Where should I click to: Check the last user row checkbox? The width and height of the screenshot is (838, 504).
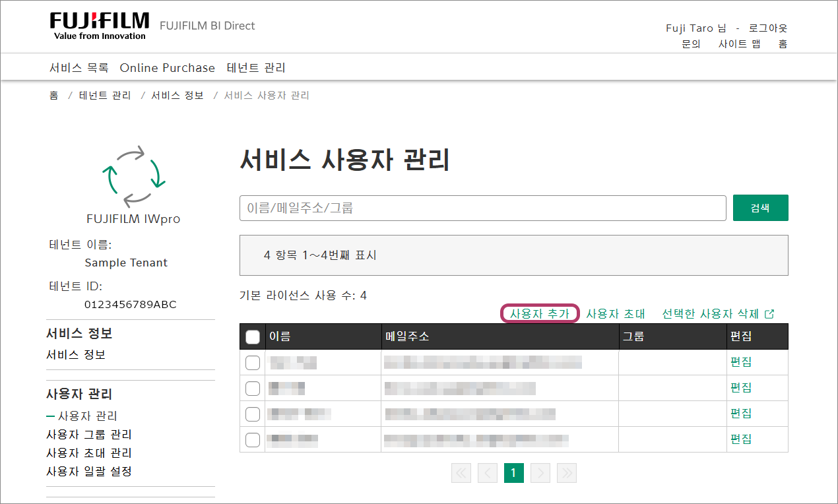point(253,440)
